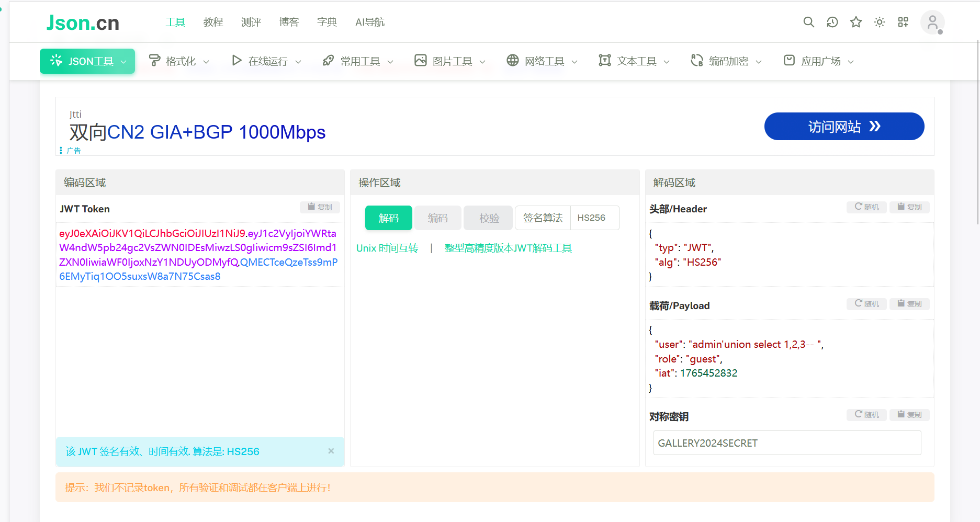Open the Unix 时间互转 link
The width and height of the screenshot is (980, 522).
[387, 248]
